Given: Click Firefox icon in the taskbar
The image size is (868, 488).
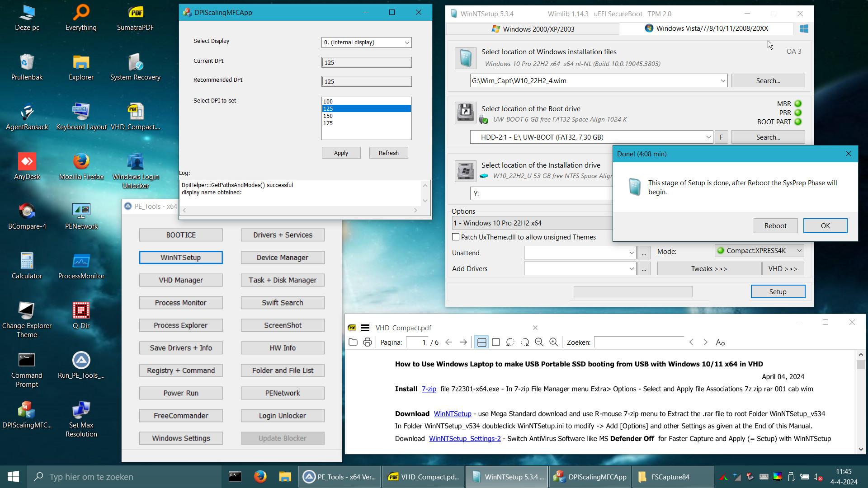Looking at the screenshot, I should point(260,477).
